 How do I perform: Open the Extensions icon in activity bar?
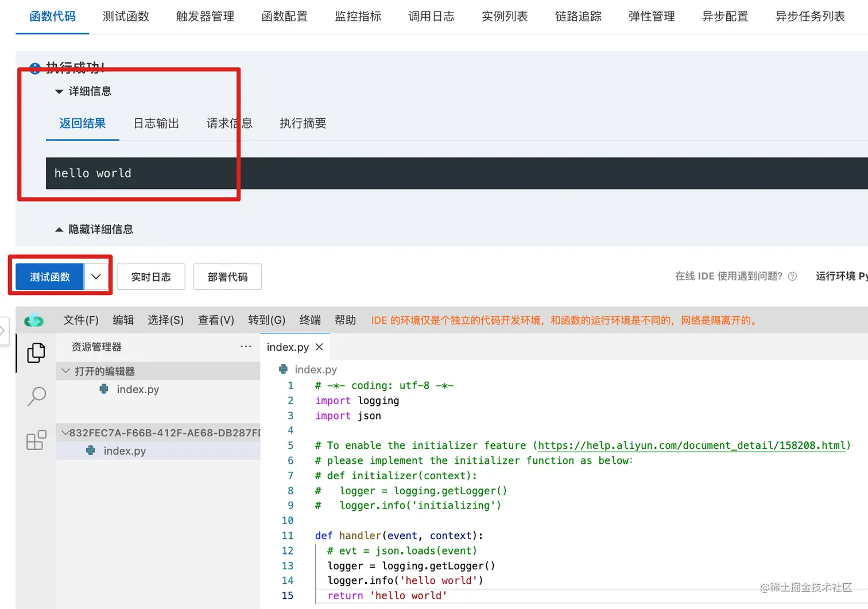click(36, 440)
